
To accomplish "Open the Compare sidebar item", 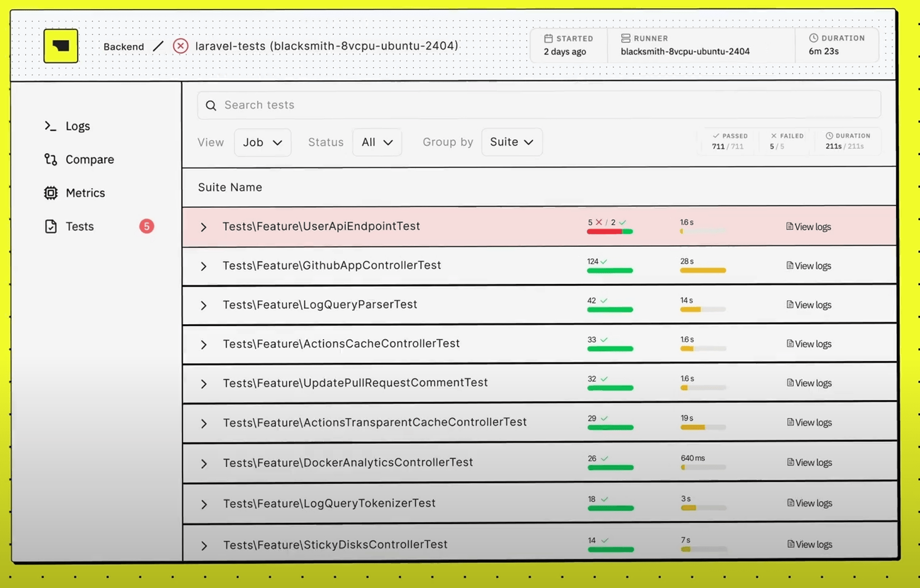I will (90, 160).
